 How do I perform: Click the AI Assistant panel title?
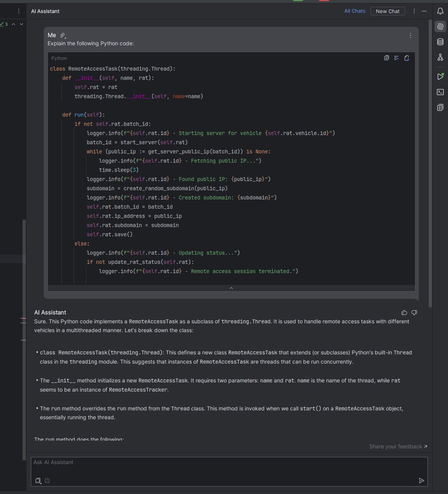45,11
